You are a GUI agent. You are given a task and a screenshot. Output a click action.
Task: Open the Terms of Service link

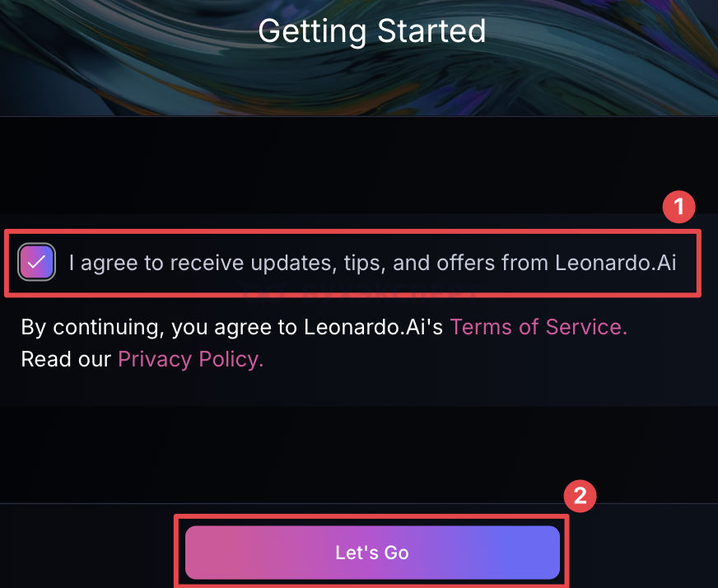click(538, 327)
